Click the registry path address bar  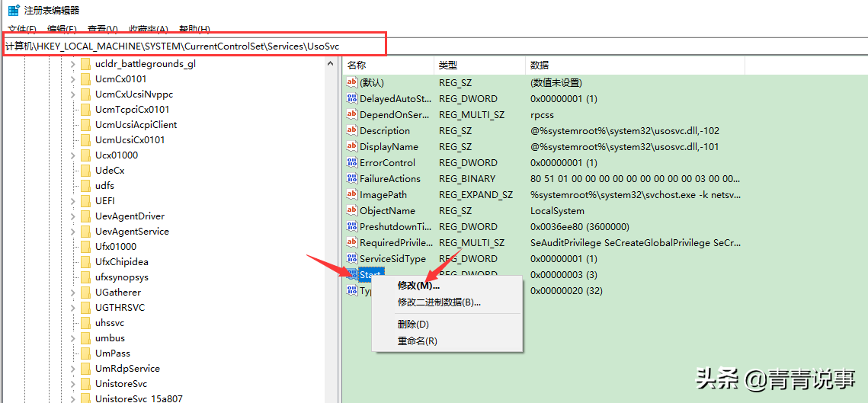[194, 46]
